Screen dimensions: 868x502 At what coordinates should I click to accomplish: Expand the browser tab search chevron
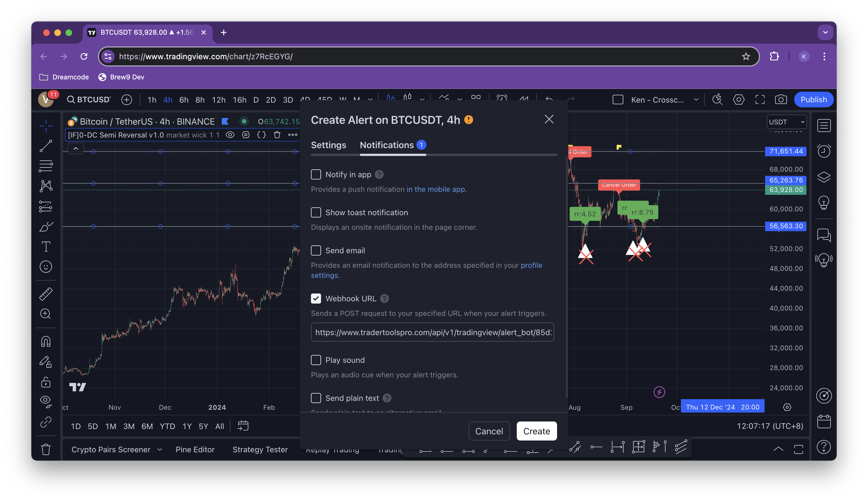tap(825, 32)
